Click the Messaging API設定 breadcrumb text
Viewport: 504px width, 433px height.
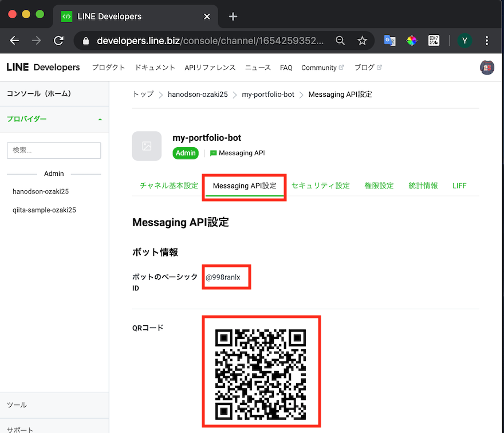(340, 94)
